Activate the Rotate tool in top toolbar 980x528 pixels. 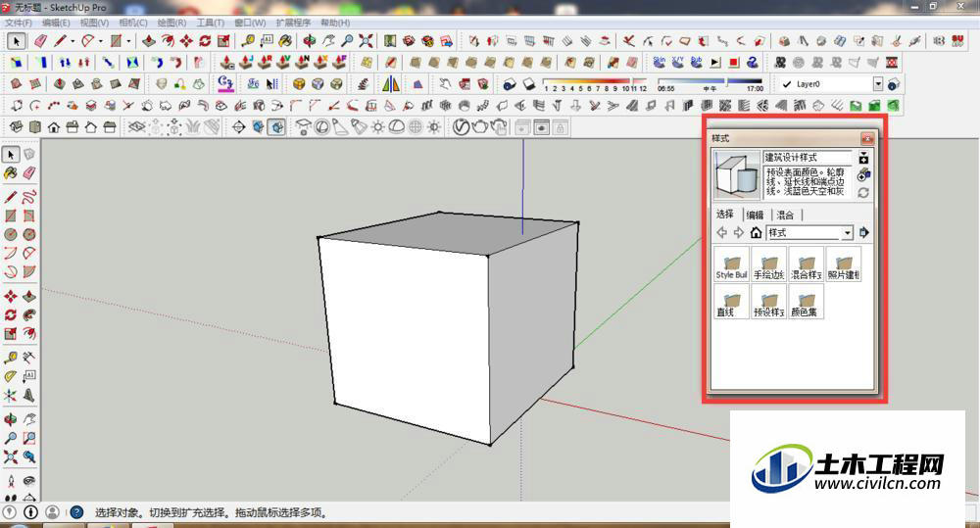[x=205, y=41]
